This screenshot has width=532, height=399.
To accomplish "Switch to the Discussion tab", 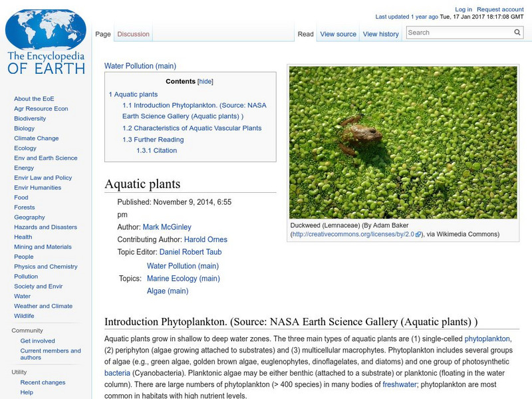I will tap(133, 34).
